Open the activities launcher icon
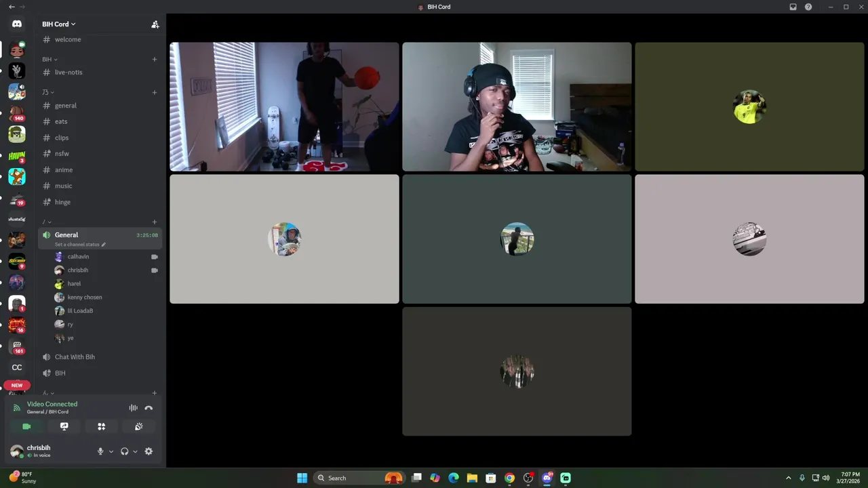The height and width of the screenshot is (488, 868). [x=102, y=426]
